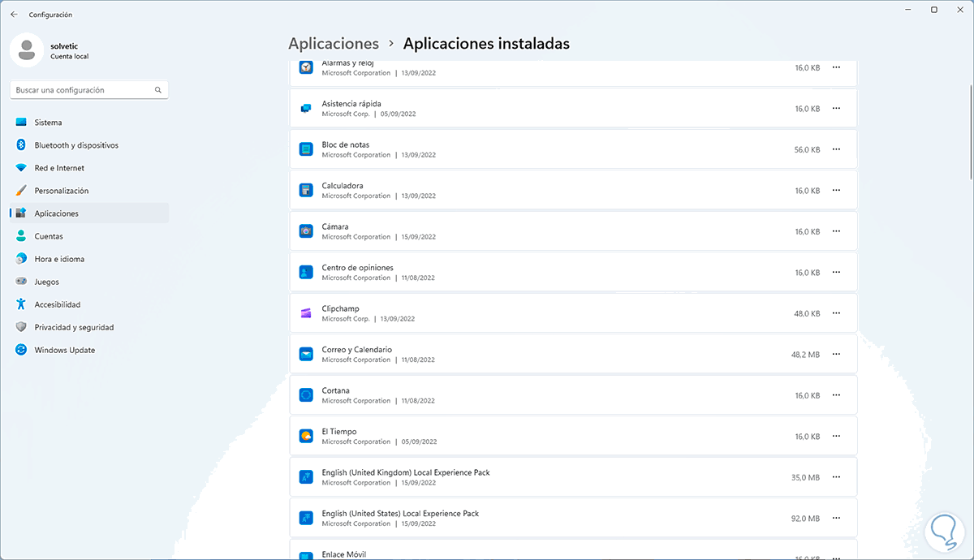Image resolution: width=974 pixels, height=560 pixels.
Task: Click the vertical scrollbar of the app list
Action: (x=970, y=132)
